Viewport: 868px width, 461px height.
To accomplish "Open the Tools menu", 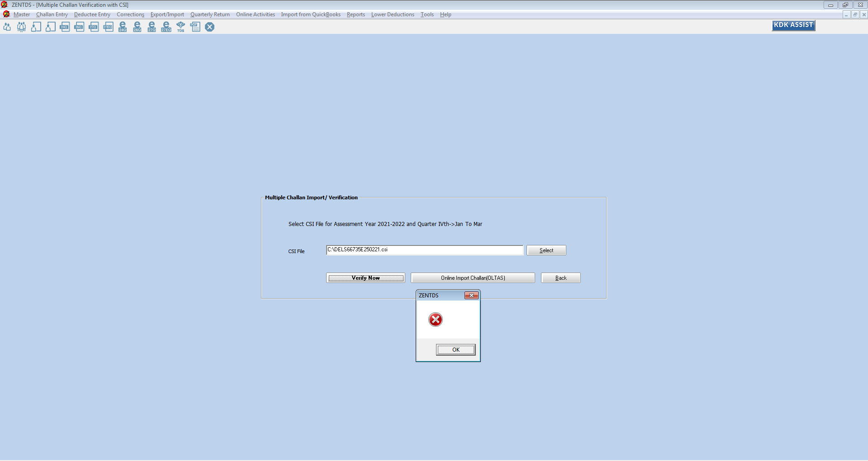I will tap(427, 14).
